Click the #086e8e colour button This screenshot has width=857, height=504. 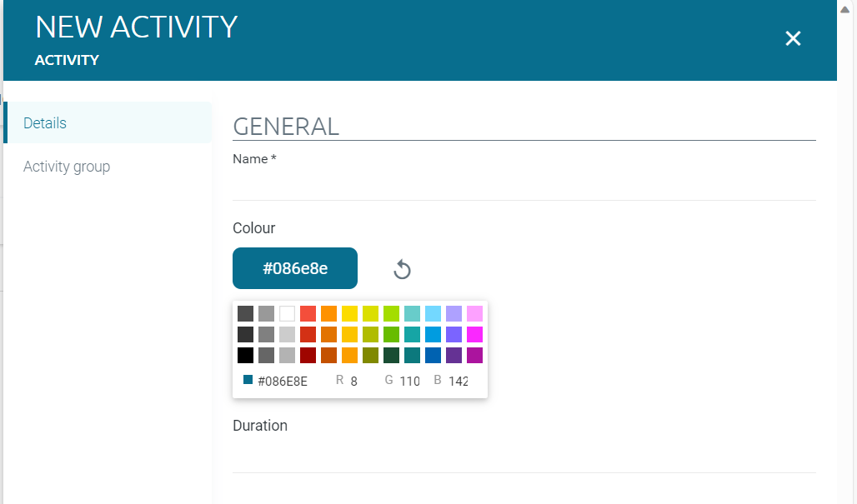click(295, 268)
